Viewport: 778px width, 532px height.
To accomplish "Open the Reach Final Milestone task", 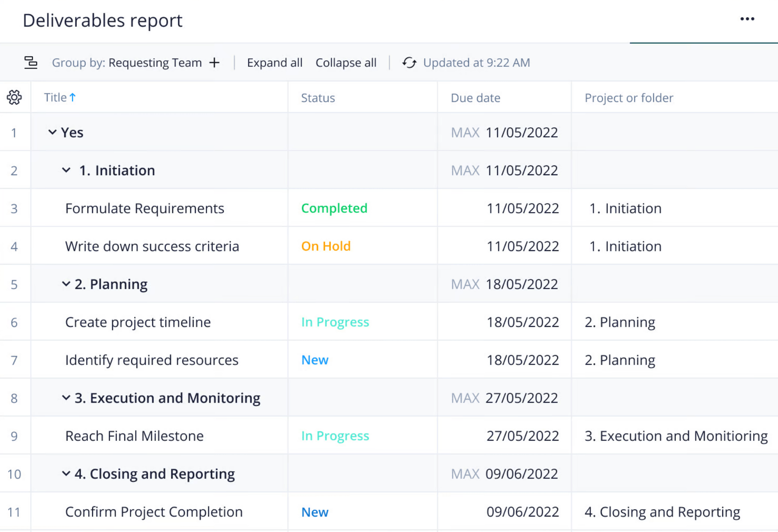I will point(134,436).
